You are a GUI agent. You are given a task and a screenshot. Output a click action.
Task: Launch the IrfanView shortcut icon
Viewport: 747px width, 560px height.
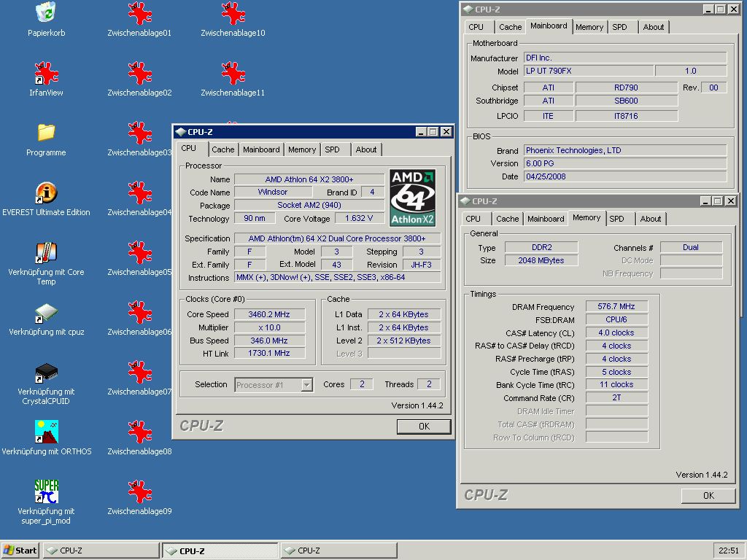point(46,74)
